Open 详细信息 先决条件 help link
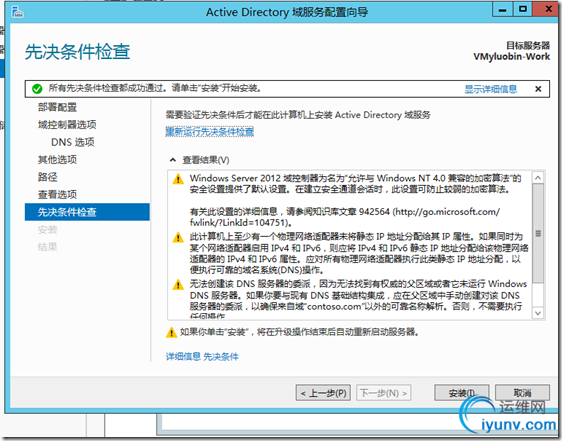This screenshot has width=562, height=441. (x=202, y=356)
